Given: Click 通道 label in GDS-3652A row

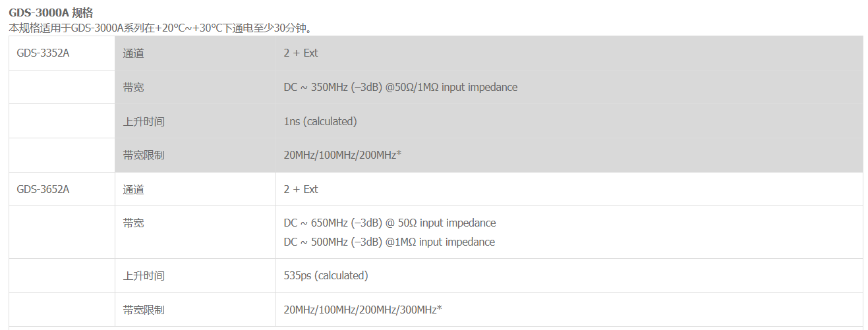Looking at the screenshot, I should (133, 190).
